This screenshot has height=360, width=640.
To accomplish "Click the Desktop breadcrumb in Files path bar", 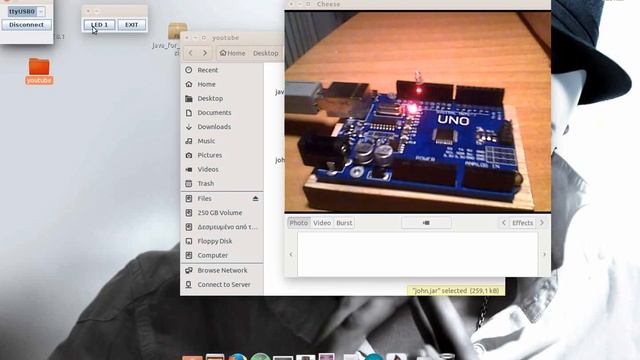I will [266, 53].
